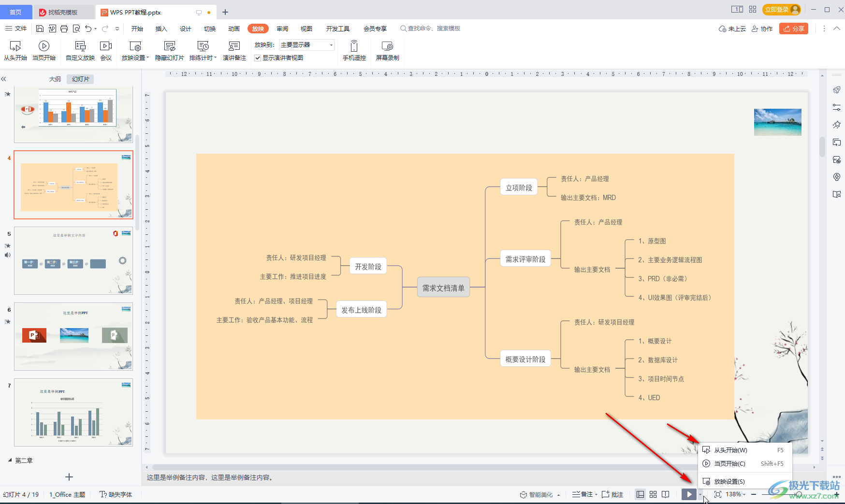This screenshot has width=845, height=504.
Task: Add a new slide with plus button
Action: [69, 477]
